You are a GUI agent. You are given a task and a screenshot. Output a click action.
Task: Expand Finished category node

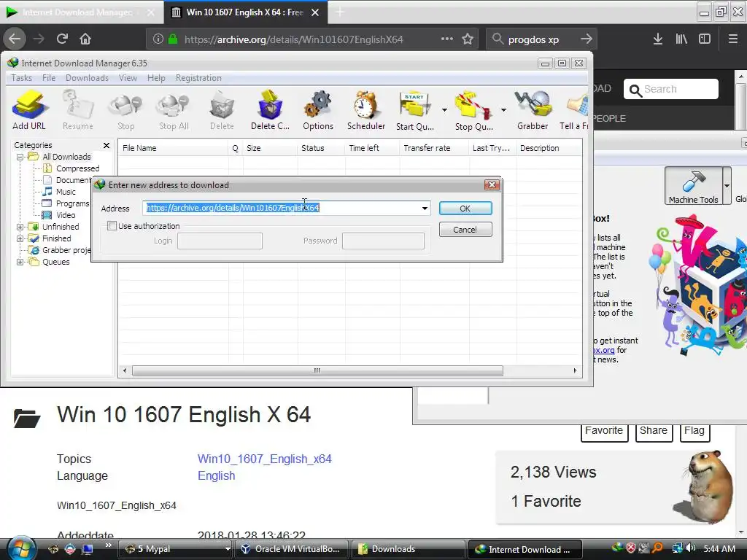(20, 238)
